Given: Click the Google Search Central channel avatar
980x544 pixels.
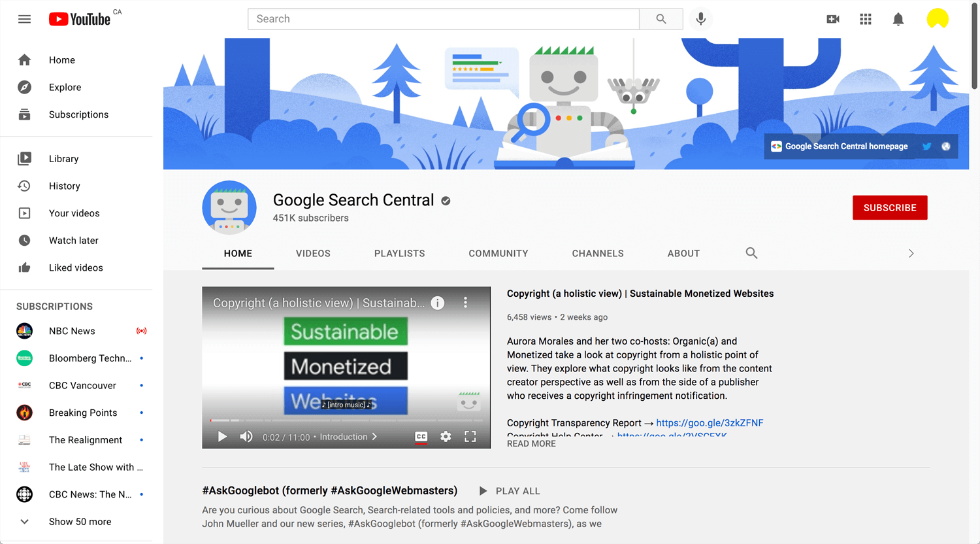Looking at the screenshot, I should (x=229, y=208).
